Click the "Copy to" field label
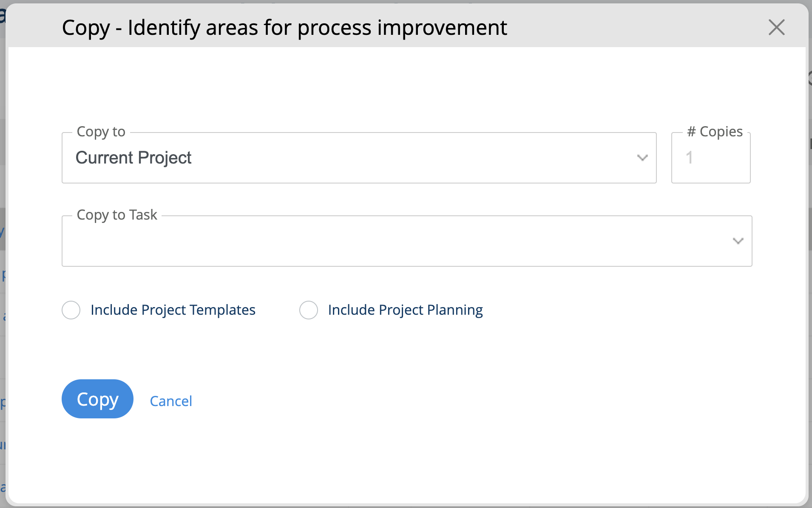The image size is (812, 508). 101,132
